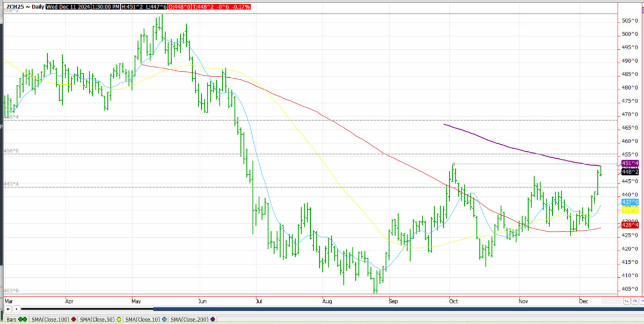Click the purple swatch for SMA(Close,200)

(x=213, y=320)
